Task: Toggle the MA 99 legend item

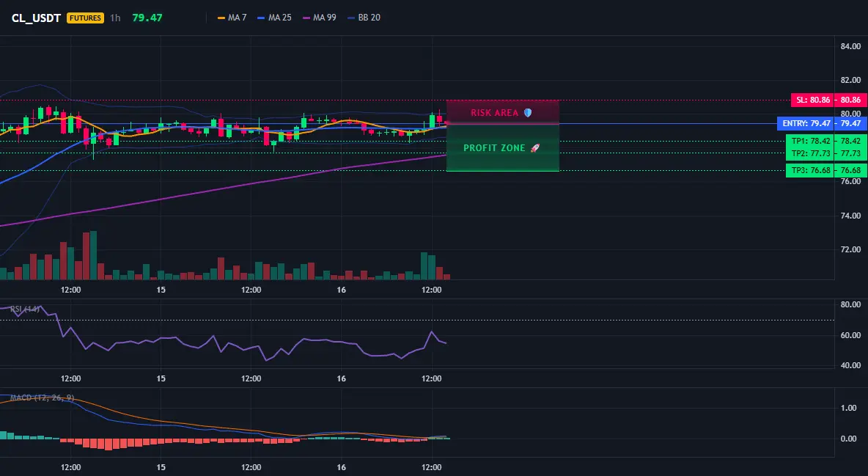Action: (x=319, y=18)
